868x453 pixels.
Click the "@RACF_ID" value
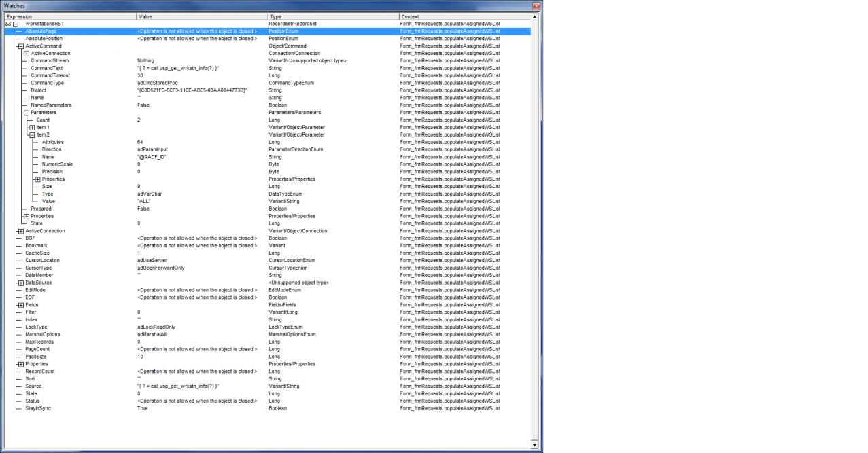(x=152, y=157)
